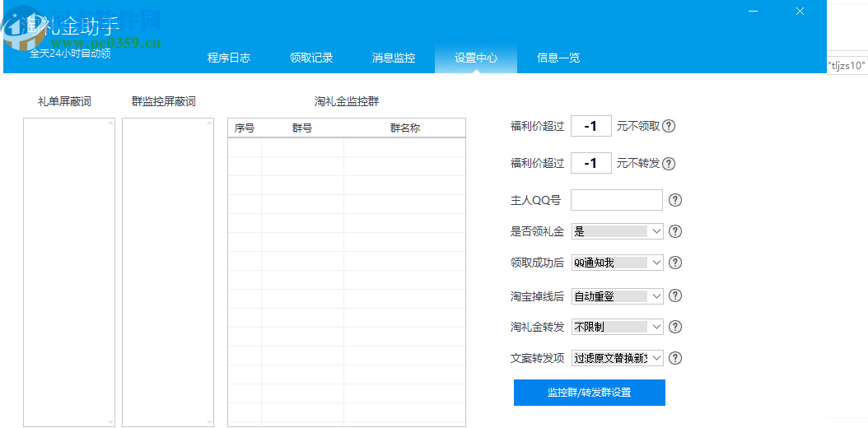The image size is (868, 428).
Task: Switch to 信息一览 tab
Action: pyautogui.click(x=558, y=58)
